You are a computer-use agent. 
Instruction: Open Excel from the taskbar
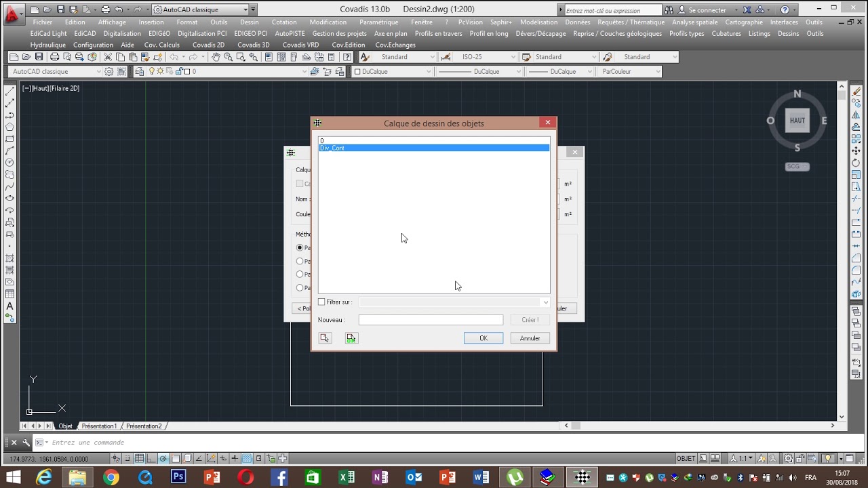click(x=347, y=477)
